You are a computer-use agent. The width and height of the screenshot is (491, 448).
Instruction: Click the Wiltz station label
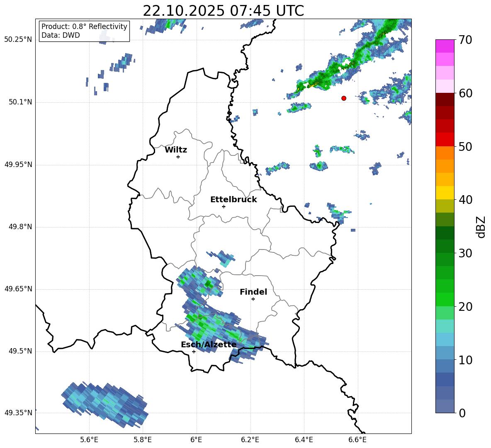[176, 150]
